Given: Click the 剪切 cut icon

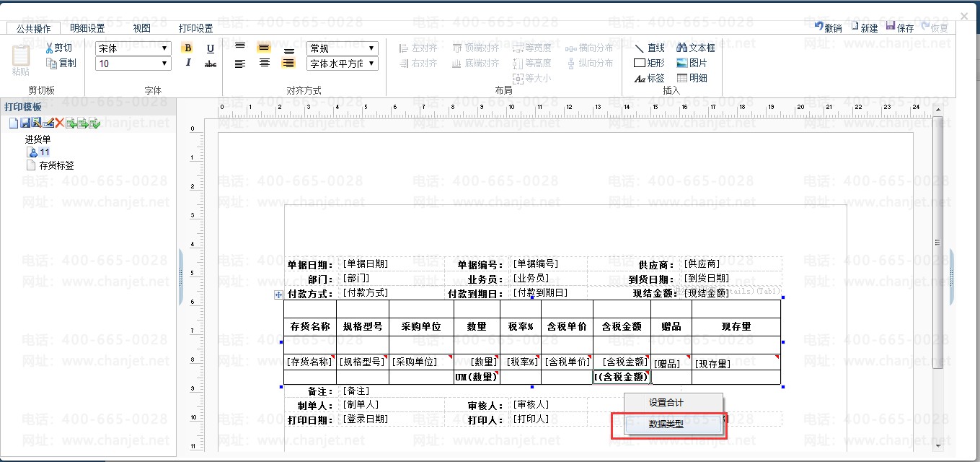Looking at the screenshot, I should 58,48.
